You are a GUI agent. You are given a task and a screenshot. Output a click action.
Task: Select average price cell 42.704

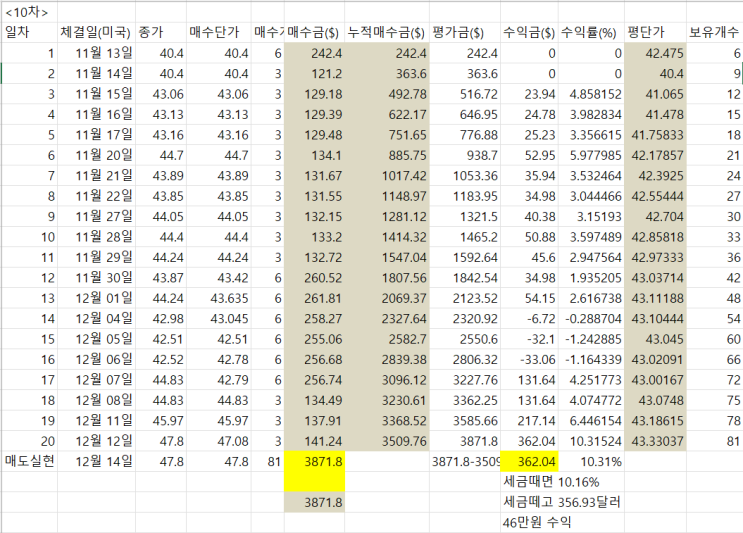tap(655, 217)
